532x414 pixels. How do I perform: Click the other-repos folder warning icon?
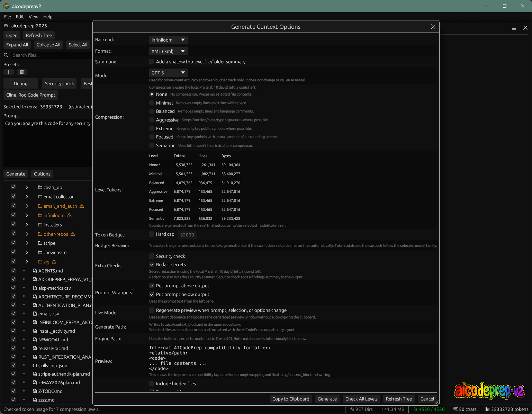pyautogui.click(x=73, y=234)
